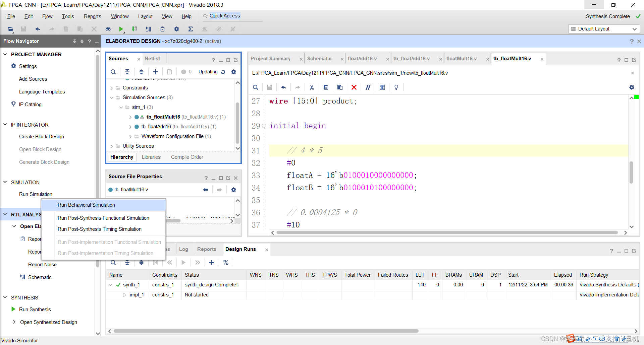Collapse Simulation Sources folder
This screenshot has width=644, height=345.
point(112,97)
